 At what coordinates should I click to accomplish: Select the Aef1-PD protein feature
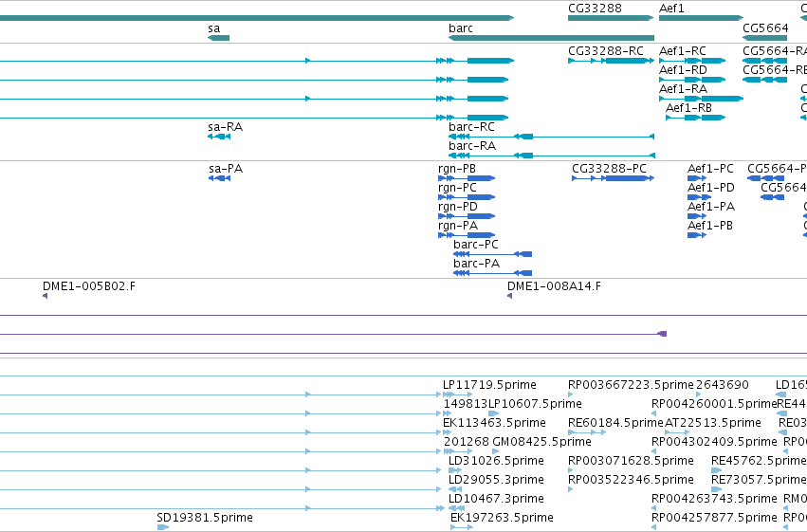click(x=699, y=197)
